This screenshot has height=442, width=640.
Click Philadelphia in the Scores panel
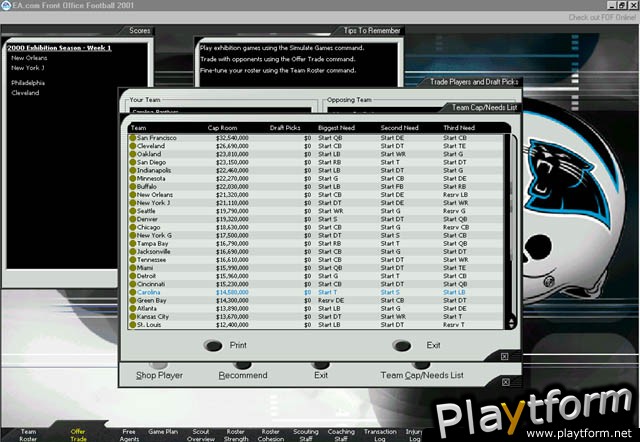tap(28, 83)
